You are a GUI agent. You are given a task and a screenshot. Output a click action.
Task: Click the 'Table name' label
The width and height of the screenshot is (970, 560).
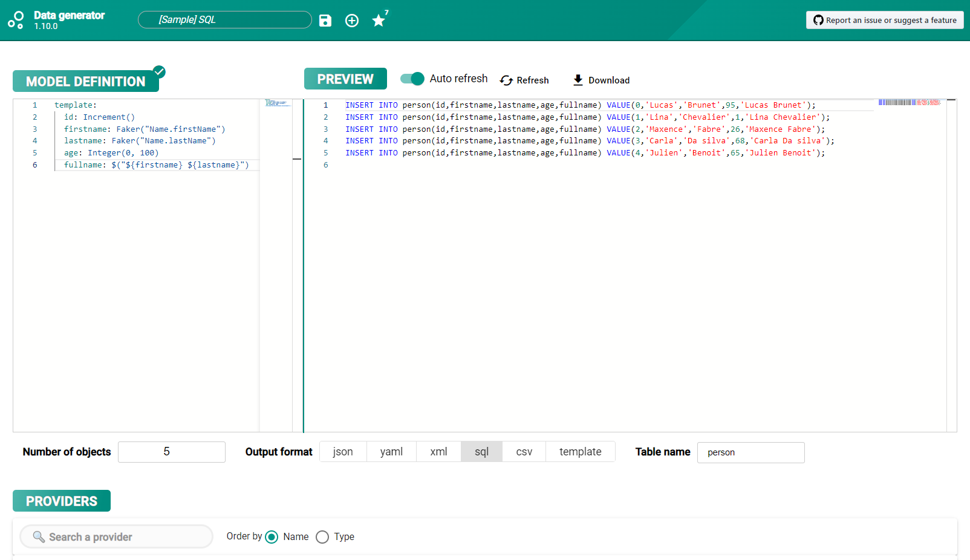point(663,452)
